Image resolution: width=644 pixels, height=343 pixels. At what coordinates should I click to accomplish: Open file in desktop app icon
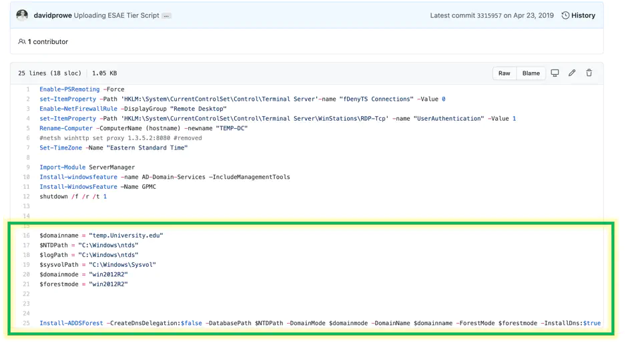555,73
